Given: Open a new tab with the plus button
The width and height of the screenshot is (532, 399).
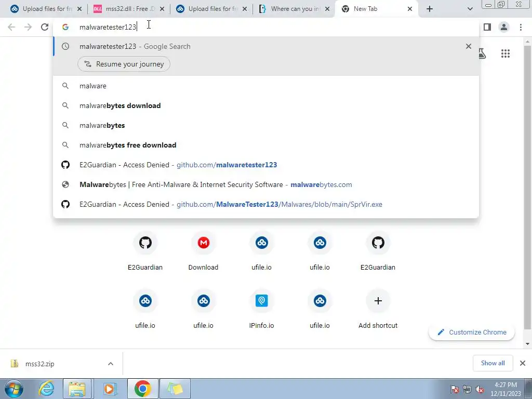Looking at the screenshot, I should [x=430, y=9].
